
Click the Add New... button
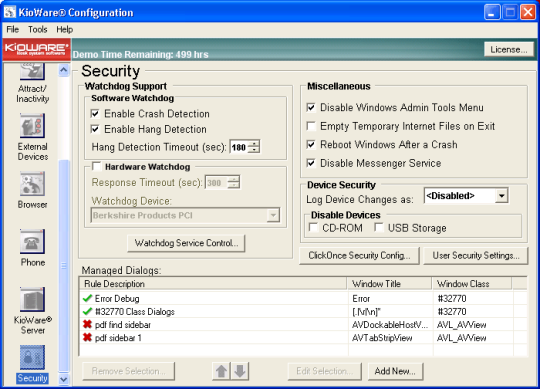pos(395,371)
